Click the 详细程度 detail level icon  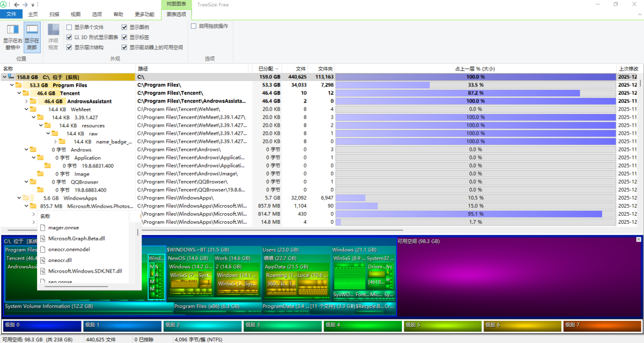pos(53,30)
